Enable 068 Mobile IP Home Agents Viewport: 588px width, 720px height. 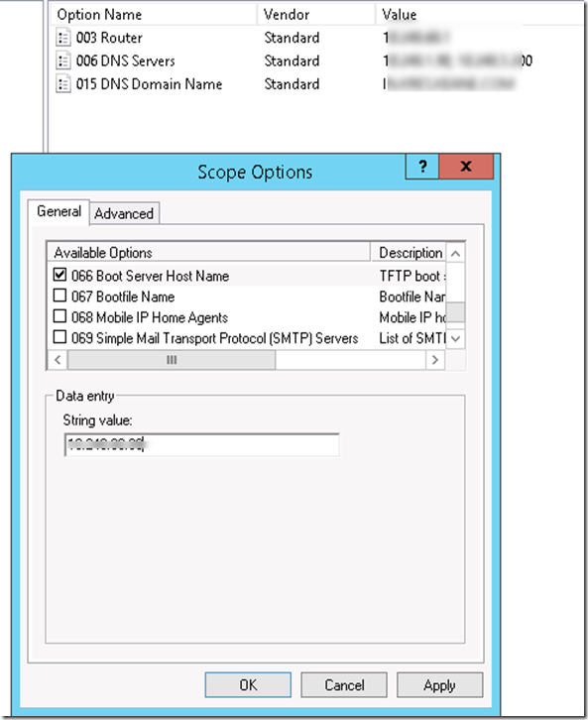click(x=59, y=316)
